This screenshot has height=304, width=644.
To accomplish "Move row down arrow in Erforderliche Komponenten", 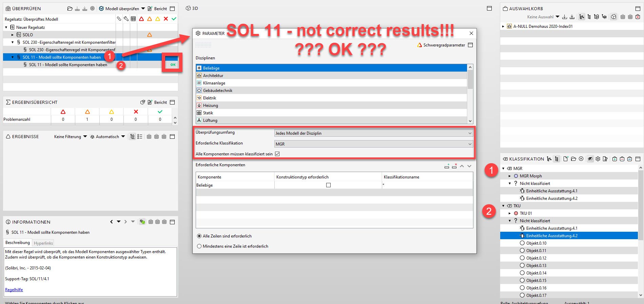I will click(x=469, y=166).
